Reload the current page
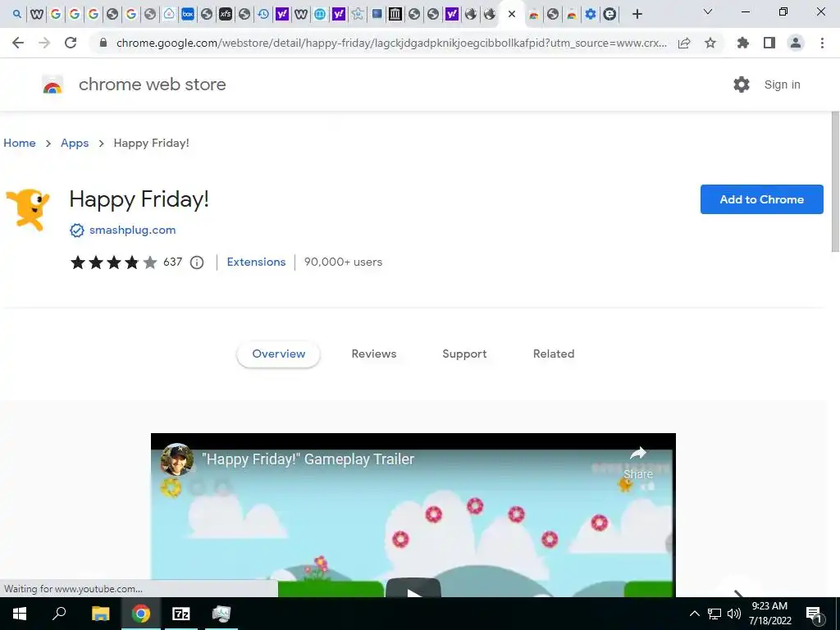The width and height of the screenshot is (840, 630). [x=71, y=43]
